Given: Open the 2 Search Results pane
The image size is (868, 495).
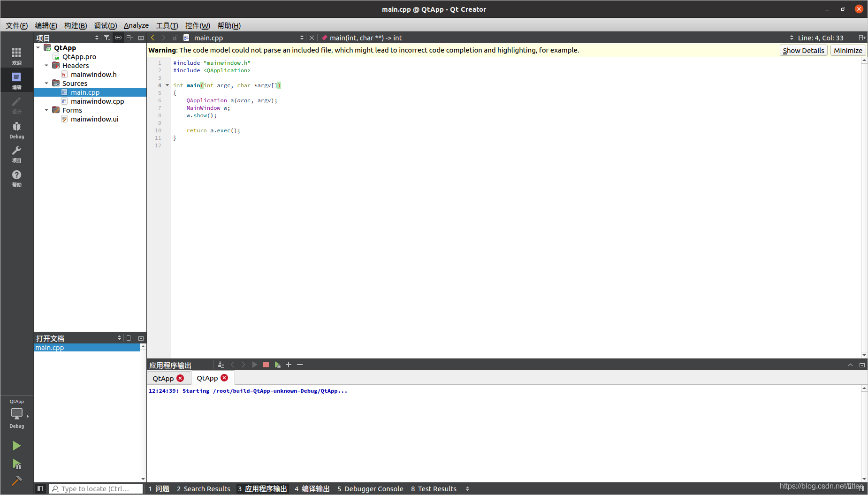Looking at the screenshot, I should [204, 489].
